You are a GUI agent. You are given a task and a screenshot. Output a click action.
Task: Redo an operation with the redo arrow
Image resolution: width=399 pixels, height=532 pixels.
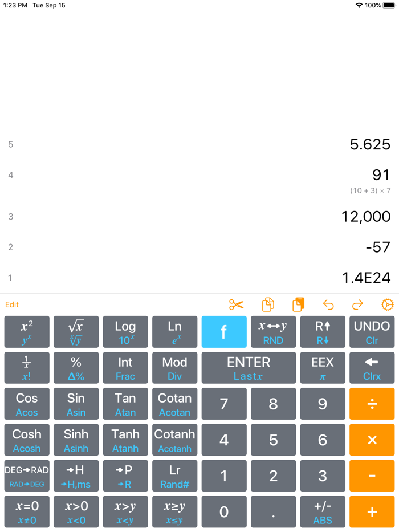(358, 305)
